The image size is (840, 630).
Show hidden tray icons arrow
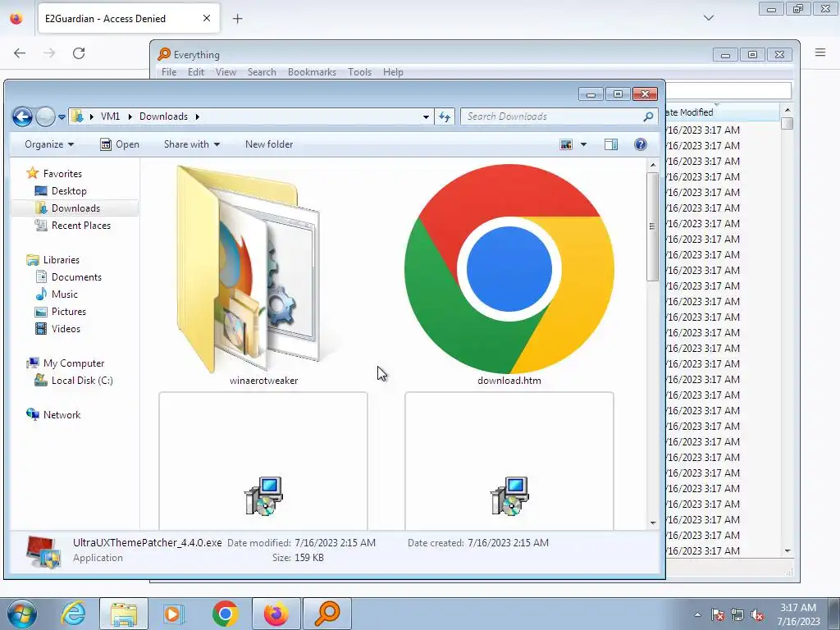(x=697, y=614)
